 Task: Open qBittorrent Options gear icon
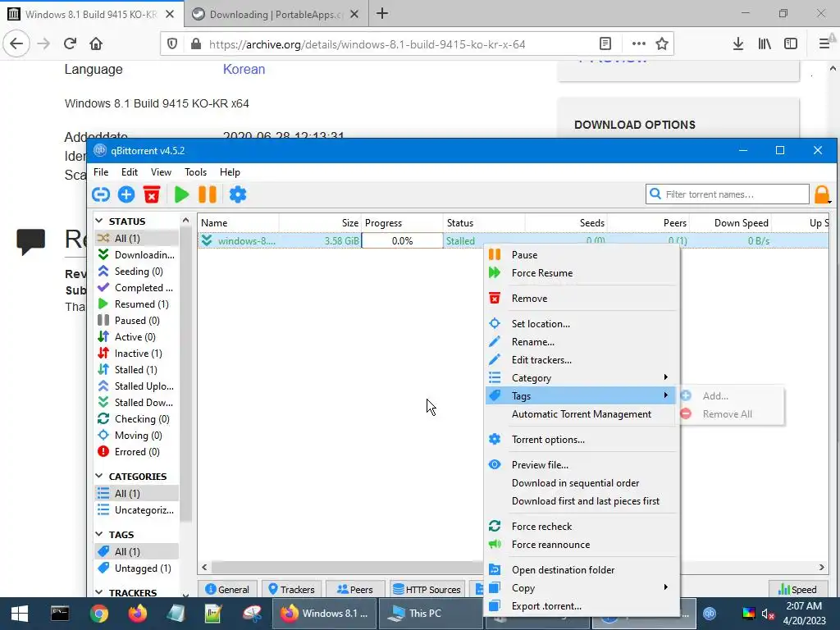click(x=238, y=194)
